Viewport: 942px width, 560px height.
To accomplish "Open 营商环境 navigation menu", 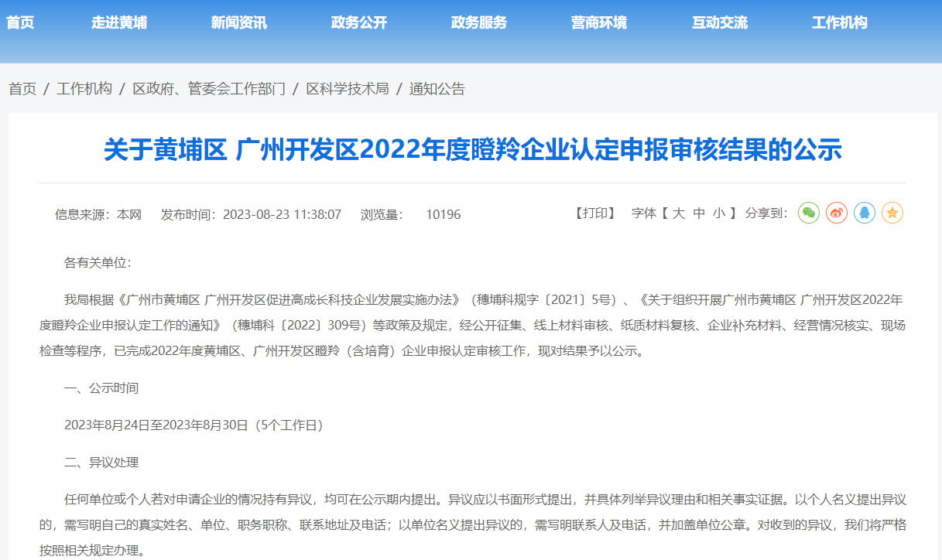I will point(599,23).
